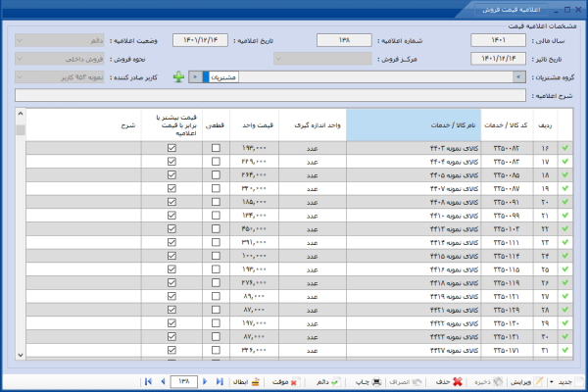
Task: Open the کاربر صادر کننده issuing user dropdown
Action: 59,77
